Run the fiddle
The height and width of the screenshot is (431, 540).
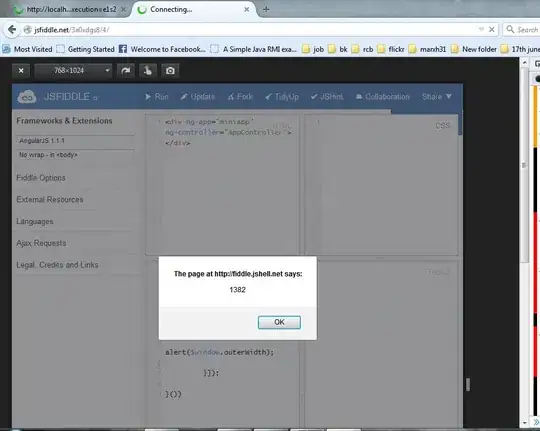[x=157, y=97]
